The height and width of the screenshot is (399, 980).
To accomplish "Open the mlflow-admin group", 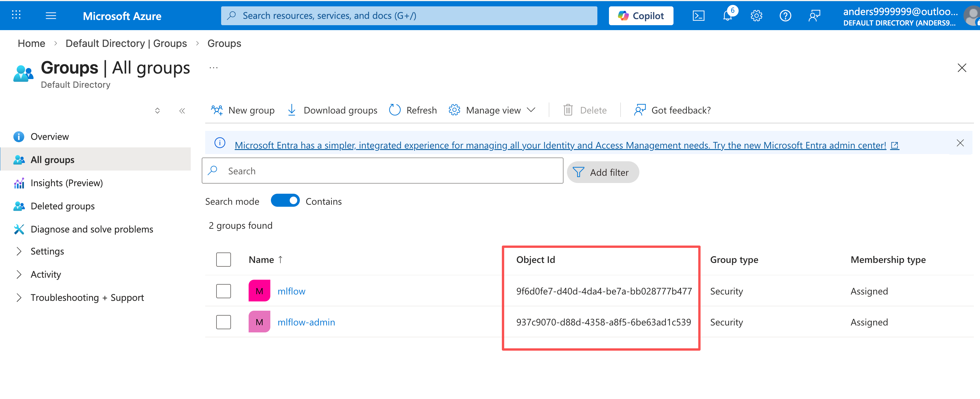I will (x=307, y=322).
